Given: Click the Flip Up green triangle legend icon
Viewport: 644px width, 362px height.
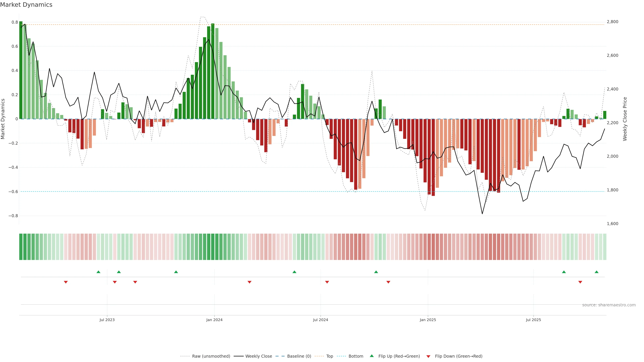Looking at the screenshot, I should pos(372,356).
